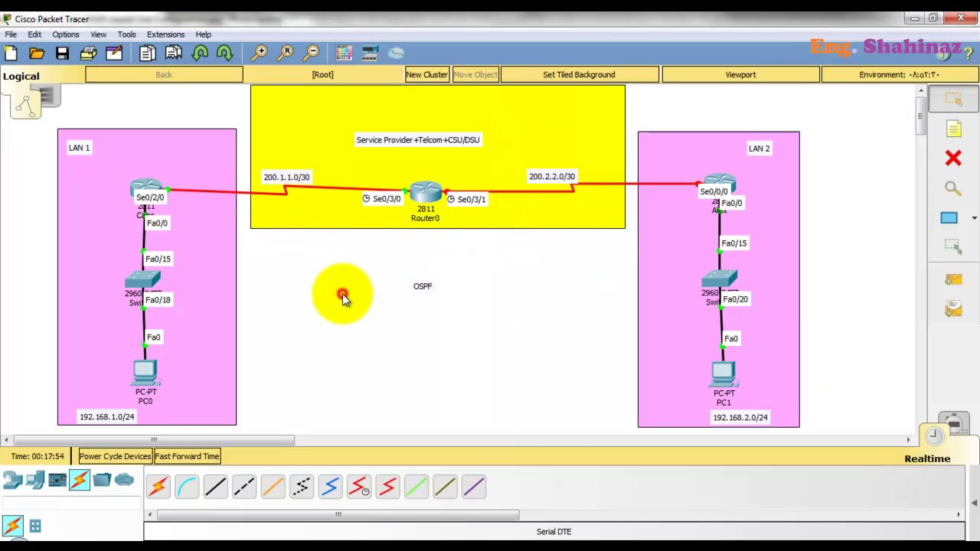Activate the red X Delete tool
The width and height of the screenshot is (980, 551).
pos(953,158)
